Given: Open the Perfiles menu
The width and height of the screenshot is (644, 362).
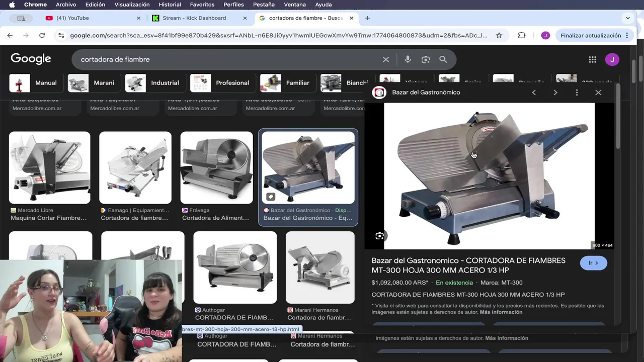Looking at the screenshot, I should pyautogui.click(x=233, y=5).
